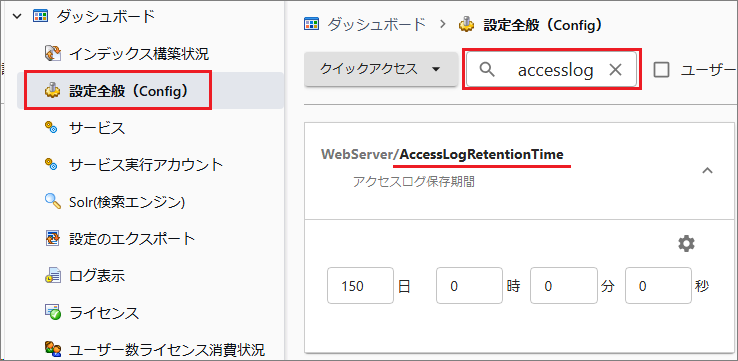The height and width of the screenshot is (361, 738).
Task: Click the インデックス構築状況 icon in sidebar
Action: 53,53
